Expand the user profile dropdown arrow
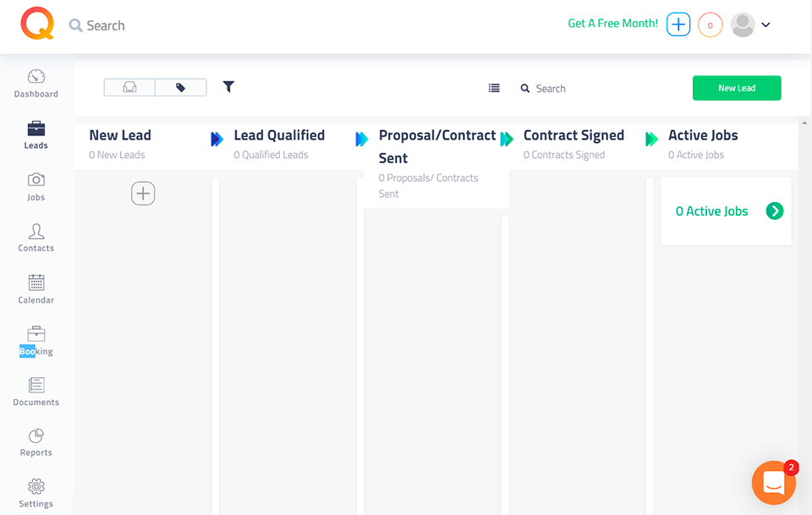The image size is (812, 515). (x=766, y=25)
